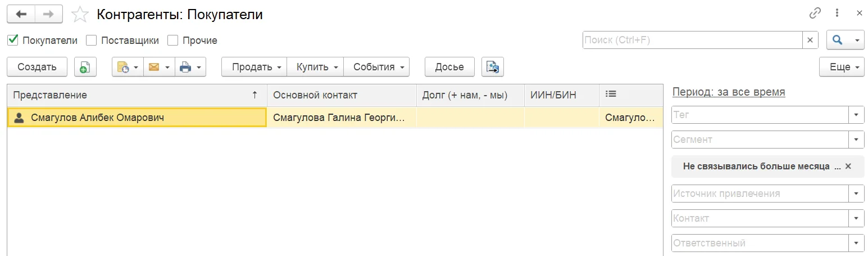Remove the Не связывались больше месяца filter

coord(848,166)
